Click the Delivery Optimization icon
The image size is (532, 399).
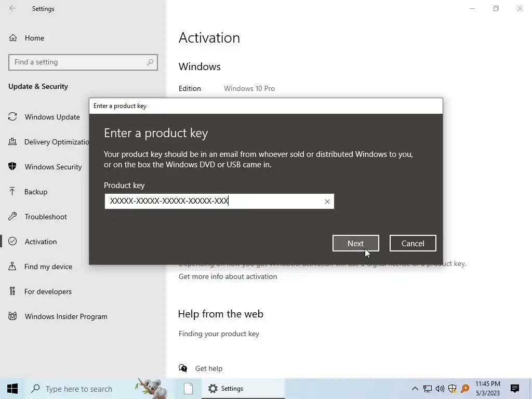pos(12,141)
